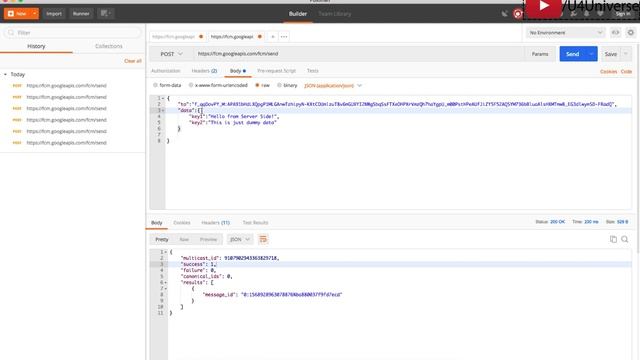Click Clear all in History
The height and width of the screenshot is (360, 640).
coord(133,61)
